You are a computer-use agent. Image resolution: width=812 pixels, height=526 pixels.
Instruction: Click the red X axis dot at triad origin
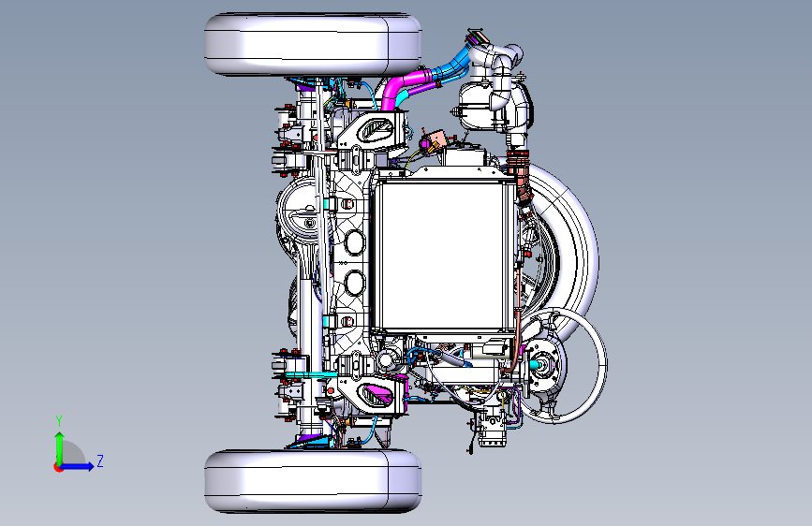click(x=57, y=467)
